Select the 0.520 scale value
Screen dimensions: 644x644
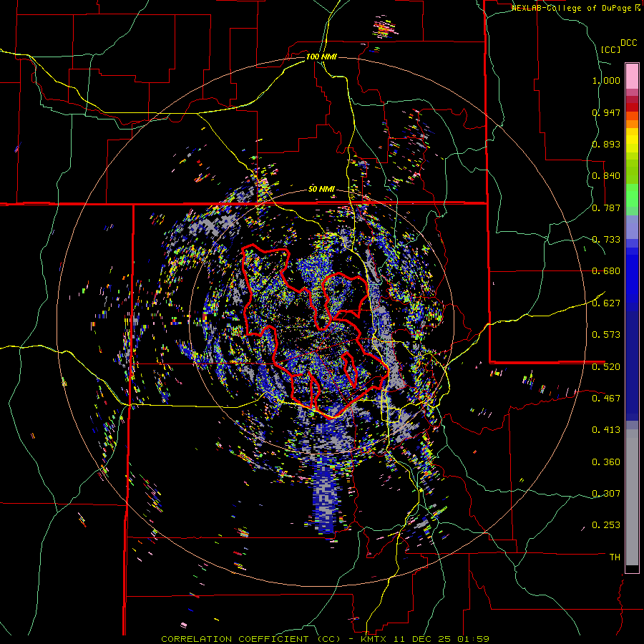[x=606, y=366]
